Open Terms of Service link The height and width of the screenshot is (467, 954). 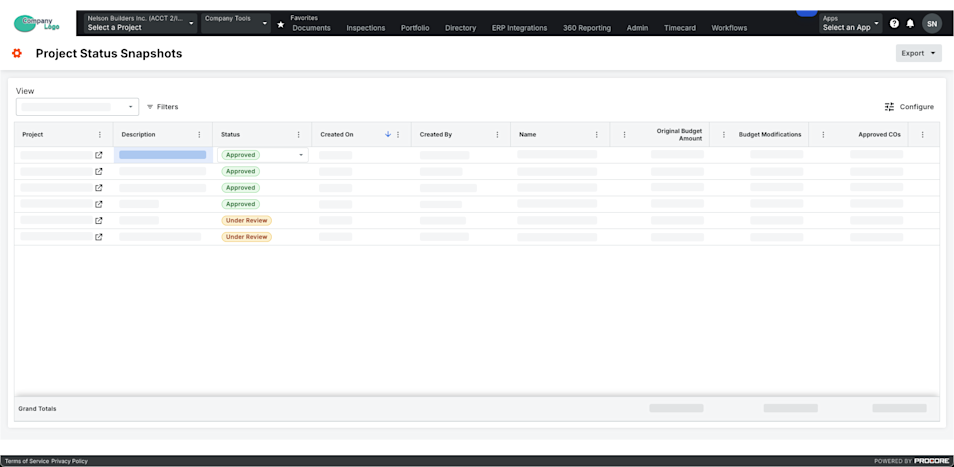pyautogui.click(x=27, y=461)
